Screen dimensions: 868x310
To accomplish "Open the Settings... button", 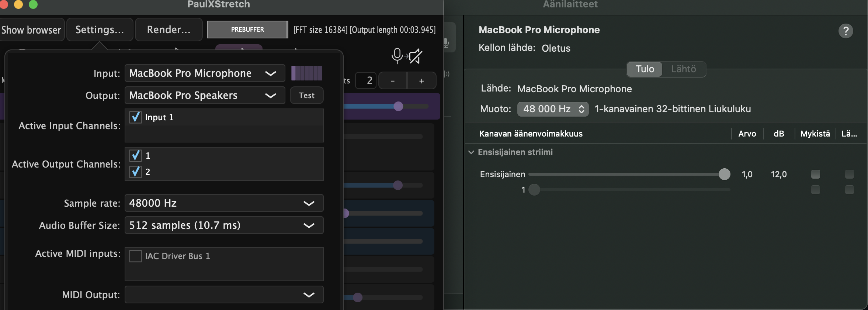I will point(100,30).
